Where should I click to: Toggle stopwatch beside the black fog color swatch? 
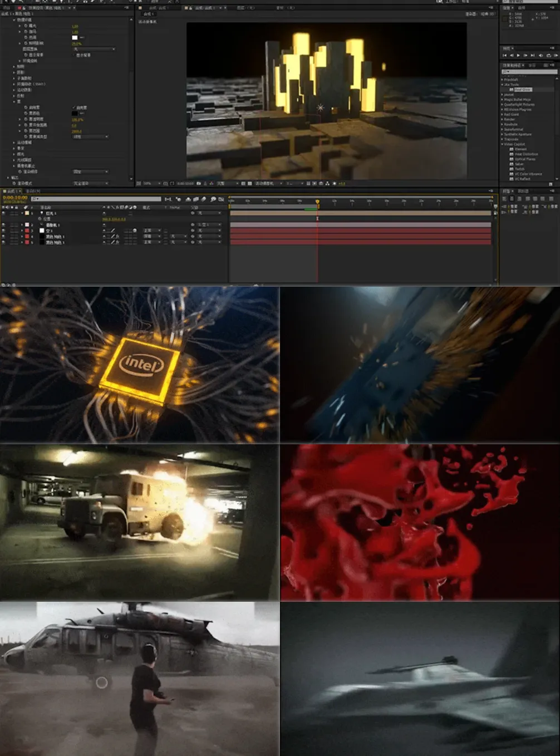(x=26, y=113)
